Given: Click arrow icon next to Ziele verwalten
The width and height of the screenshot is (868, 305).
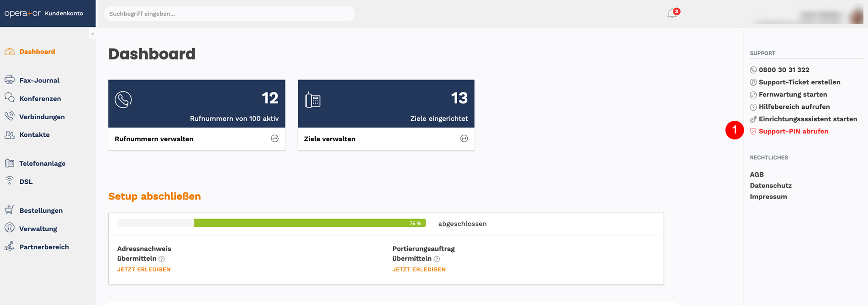Looking at the screenshot, I should 464,139.
